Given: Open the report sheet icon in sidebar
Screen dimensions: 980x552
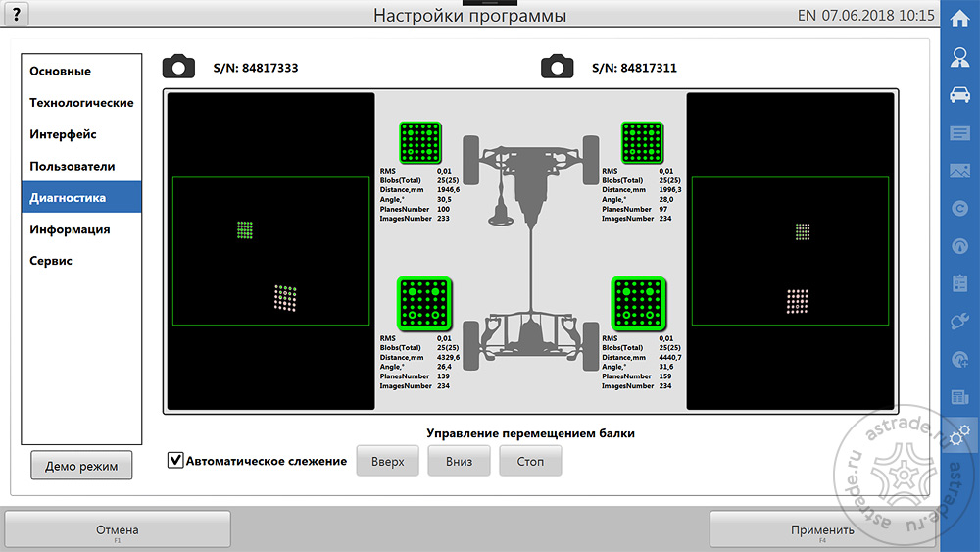Looking at the screenshot, I should (x=960, y=397).
